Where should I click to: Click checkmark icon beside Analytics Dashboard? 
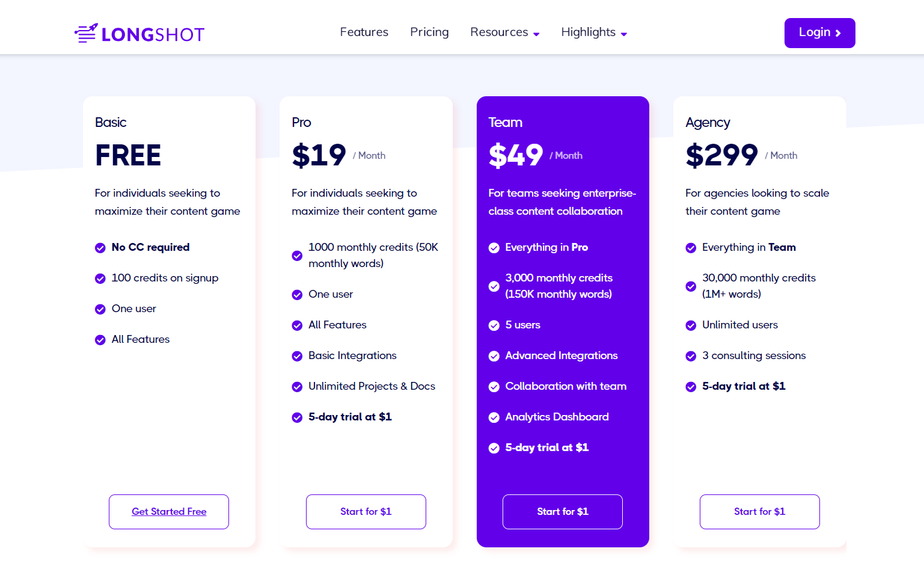494,417
